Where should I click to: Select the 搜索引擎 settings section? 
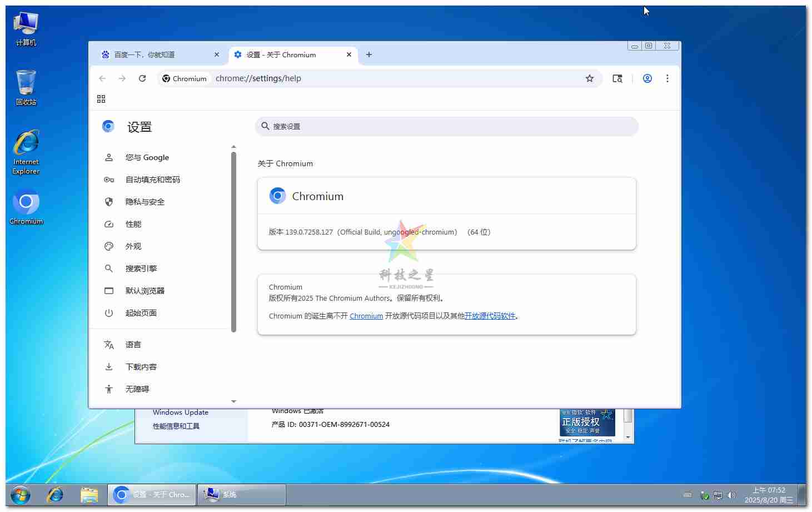point(141,269)
